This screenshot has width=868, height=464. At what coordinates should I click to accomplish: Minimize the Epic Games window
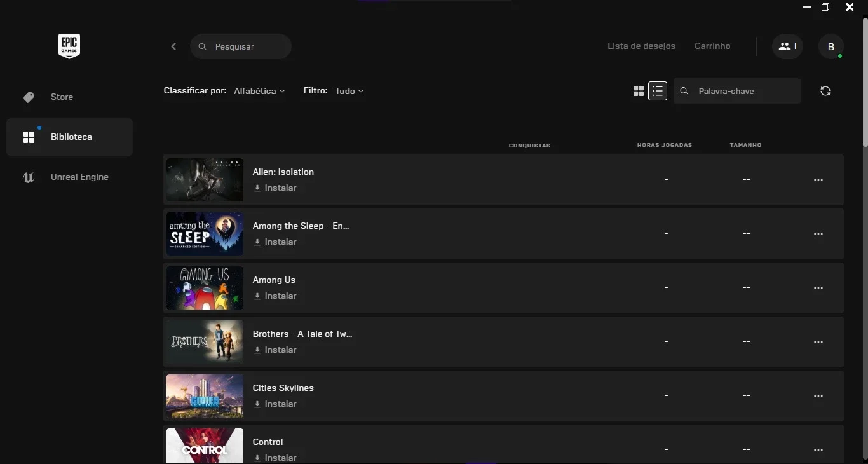point(807,8)
